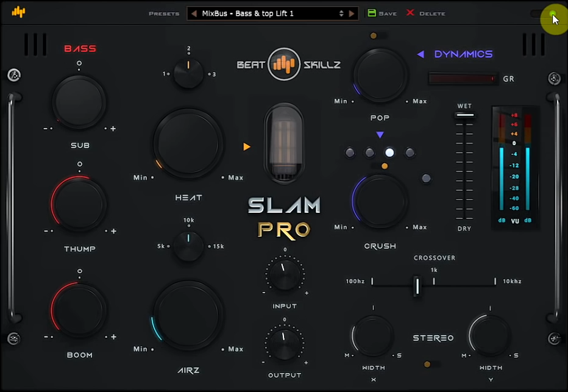The image size is (568, 392).
Task: Click the '10k' label above the Airz frequency selector
Action: click(189, 220)
